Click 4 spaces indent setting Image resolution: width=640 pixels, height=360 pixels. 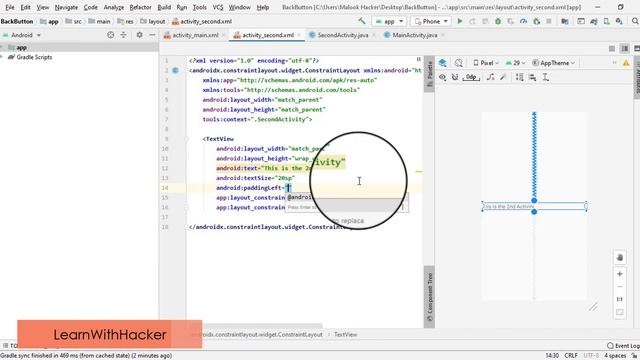point(615,356)
